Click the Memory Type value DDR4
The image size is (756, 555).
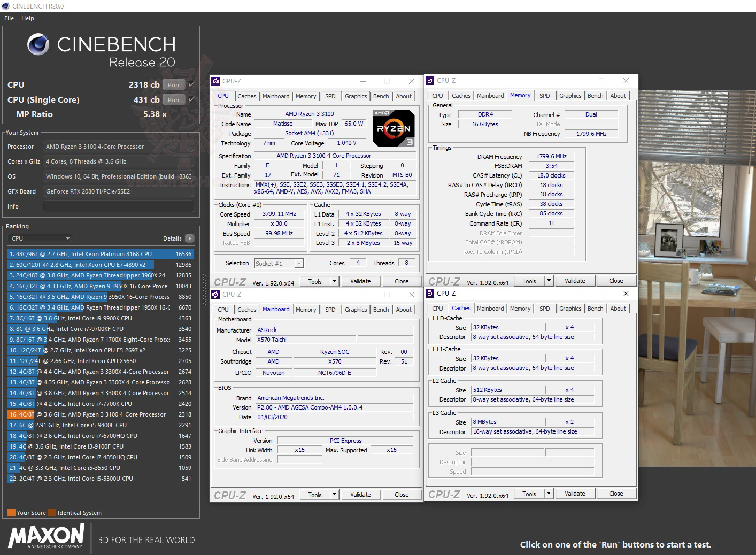[485, 114]
